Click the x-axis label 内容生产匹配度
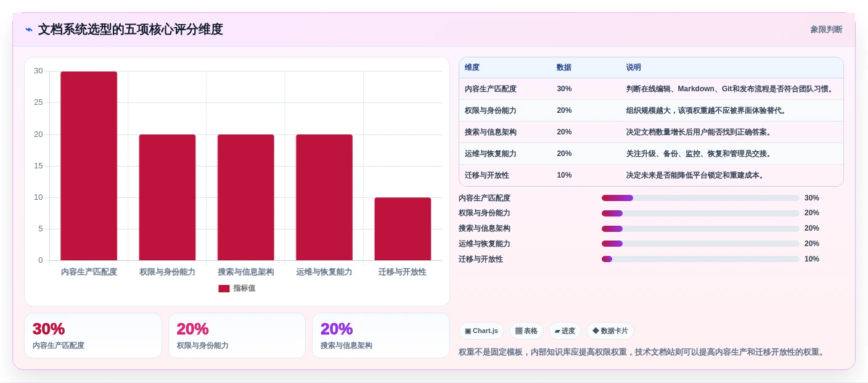This screenshot has height=383, width=868. [x=89, y=272]
